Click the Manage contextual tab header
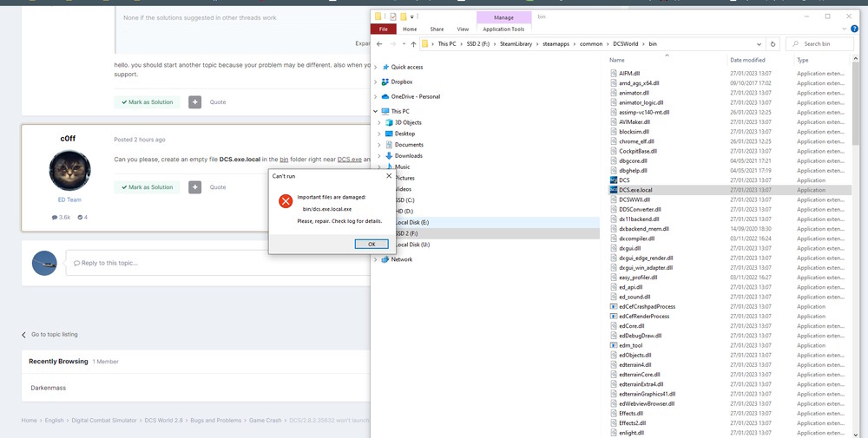This screenshot has width=868, height=438. 503,17
